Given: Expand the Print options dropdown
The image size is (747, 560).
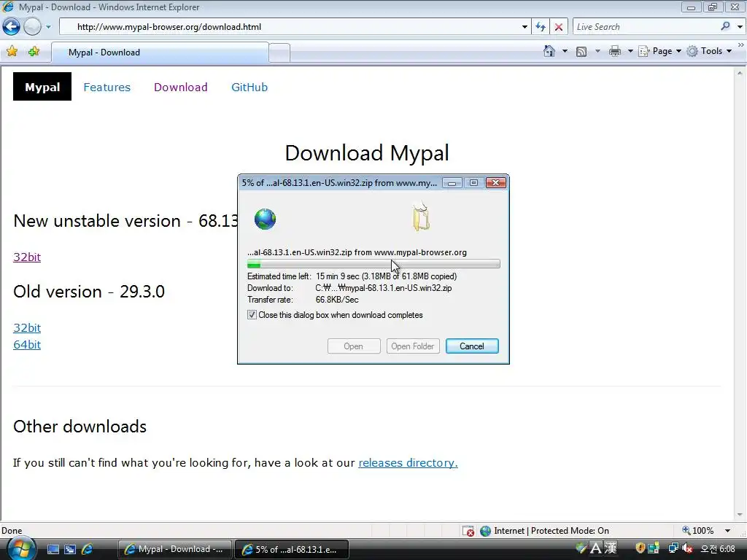Looking at the screenshot, I should 630,51.
